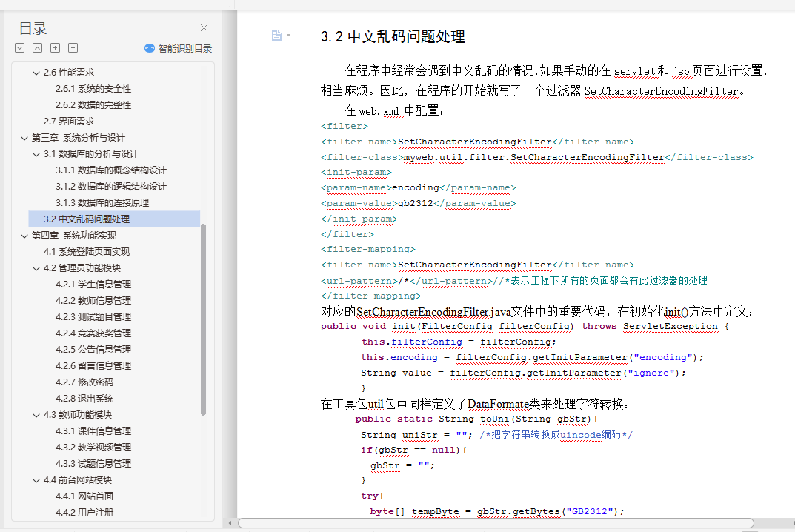The width and height of the screenshot is (795, 532).
Task: Select 4.2.6 留言信息管理
Action: coord(93,365)
